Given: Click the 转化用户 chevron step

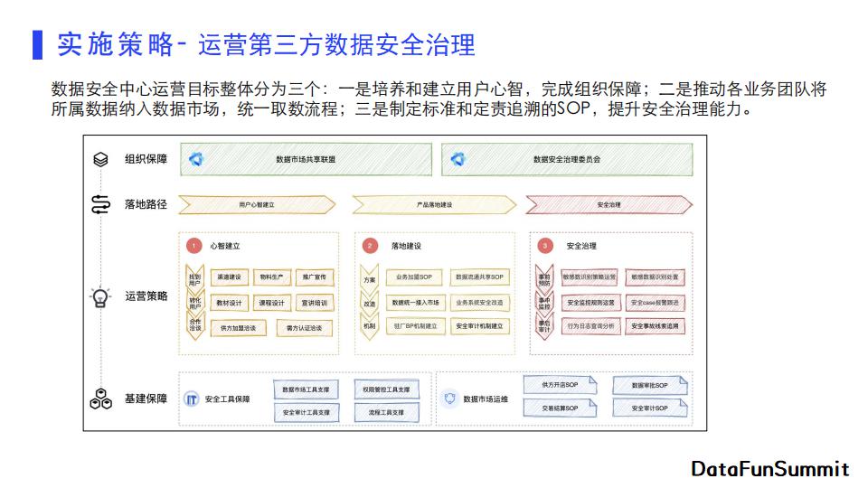Looking at the screenshot, I should pyautogui.click(x=195, y=304).
